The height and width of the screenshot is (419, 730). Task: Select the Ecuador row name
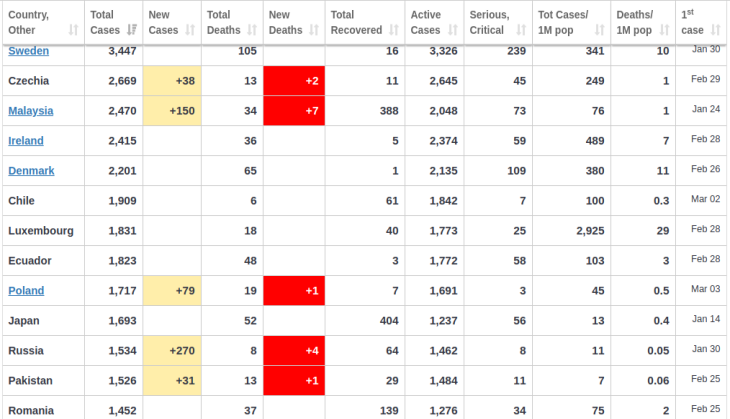[x=30, y=261]
